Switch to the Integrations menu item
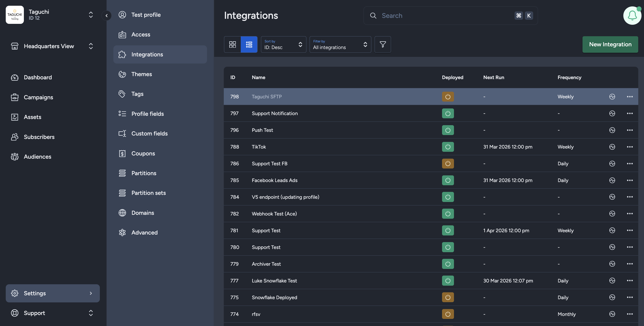Image resolution: width=644 pixels, height=326 pixels. (147, 54)
